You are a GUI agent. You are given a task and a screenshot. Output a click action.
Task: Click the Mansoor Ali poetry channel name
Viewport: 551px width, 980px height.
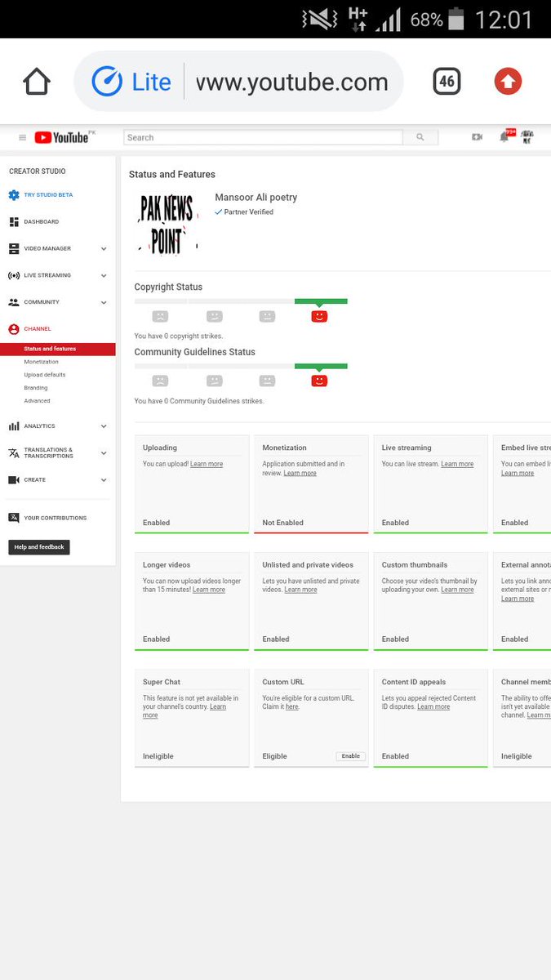pyautogui.click(x=256, y=198)
